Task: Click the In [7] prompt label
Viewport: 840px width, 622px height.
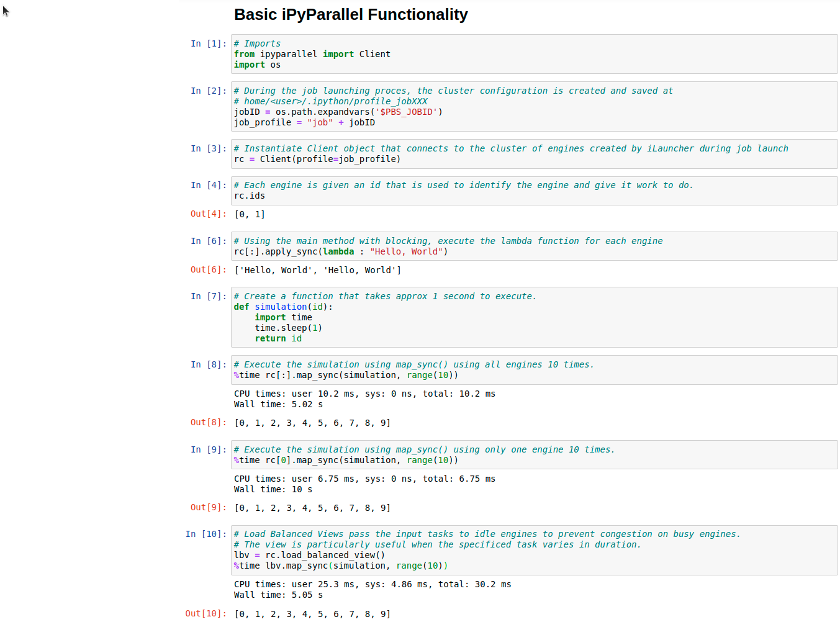Action: tap(208, 297)
